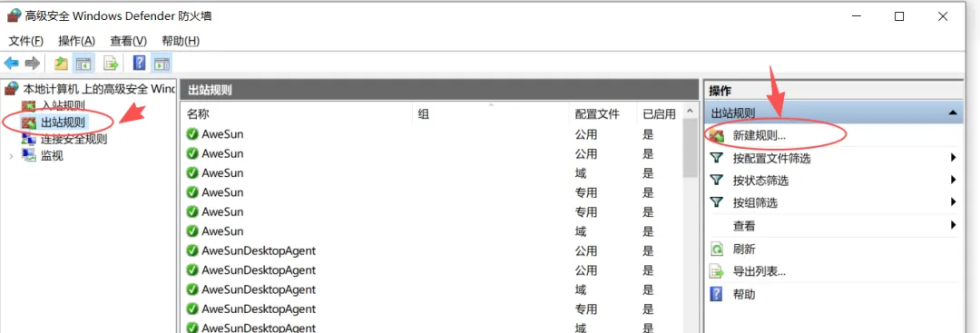The width and height of the screenshot is (980, 333).
Task: Expand the 按配置文件筛选 submenu arrow
Action: [954, 158]
